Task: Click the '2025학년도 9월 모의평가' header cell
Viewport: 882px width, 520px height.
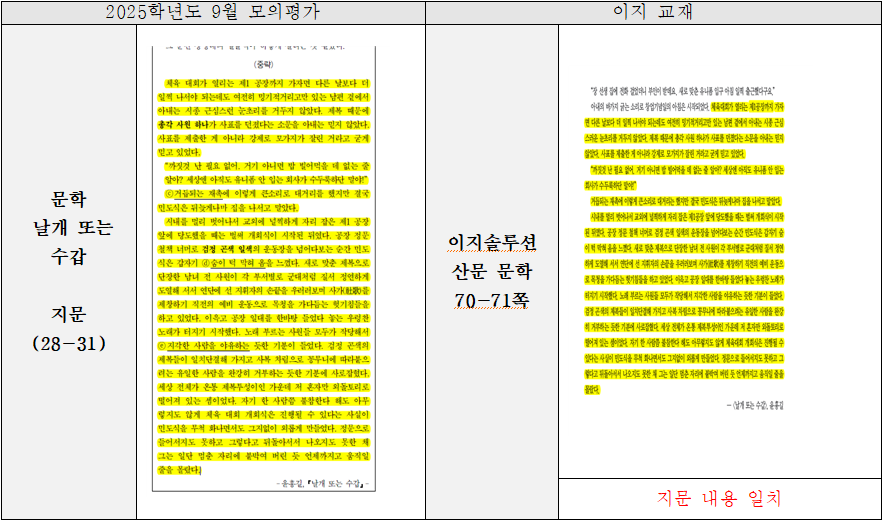Action: click(x=212, y=12)
